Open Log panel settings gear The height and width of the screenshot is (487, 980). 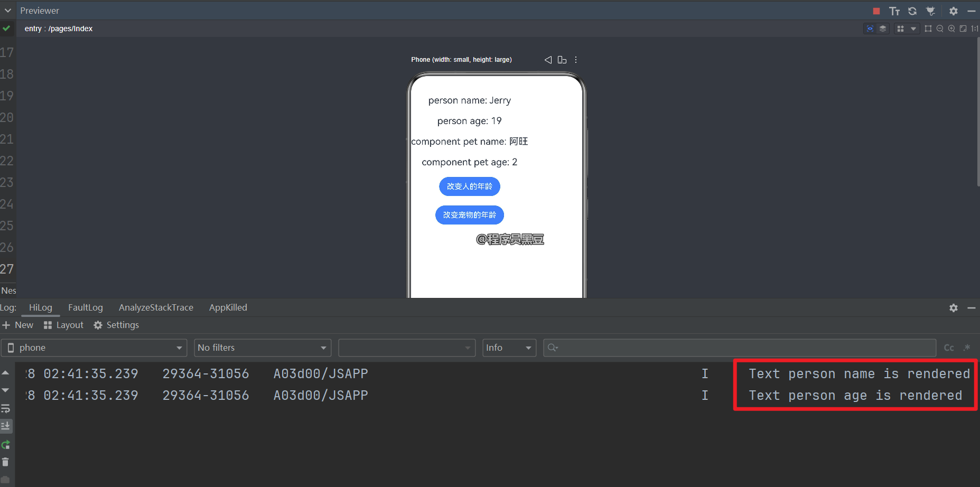point(954,307)
